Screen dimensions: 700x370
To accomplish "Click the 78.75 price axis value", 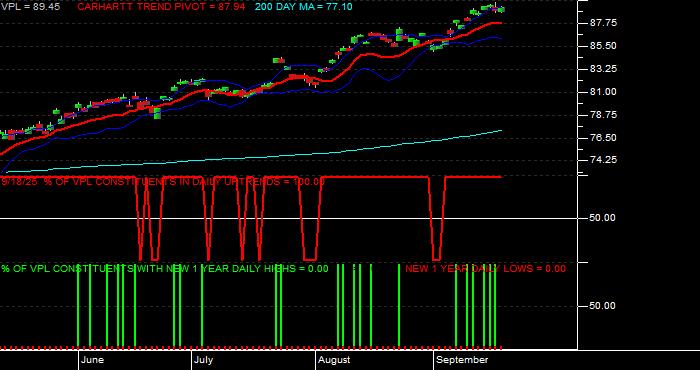I will (x=604, y=115).
